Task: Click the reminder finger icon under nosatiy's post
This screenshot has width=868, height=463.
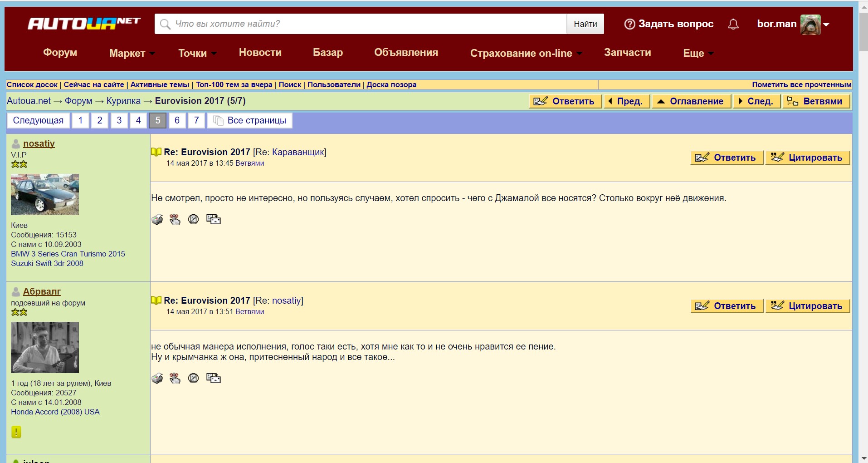Action: 175,220
